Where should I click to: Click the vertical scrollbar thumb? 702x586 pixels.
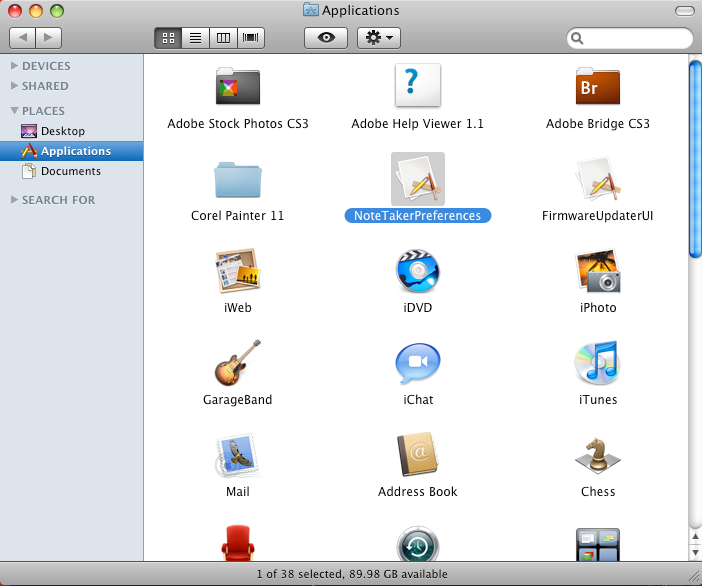695,159
